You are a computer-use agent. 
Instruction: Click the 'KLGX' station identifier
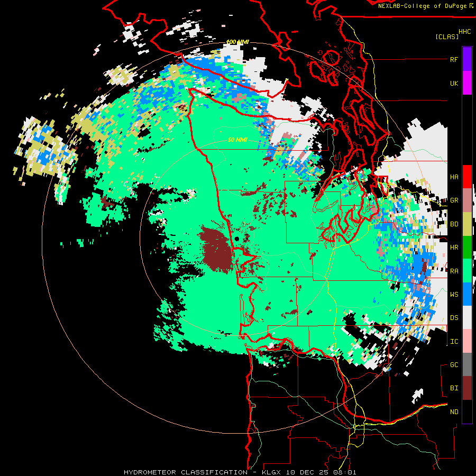[271, 472]
